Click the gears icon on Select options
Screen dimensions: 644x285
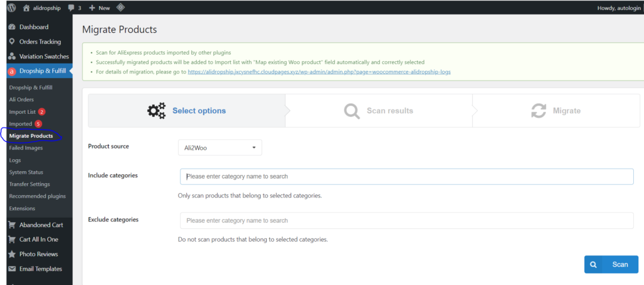pyautogui.click(x=157, y=111)
